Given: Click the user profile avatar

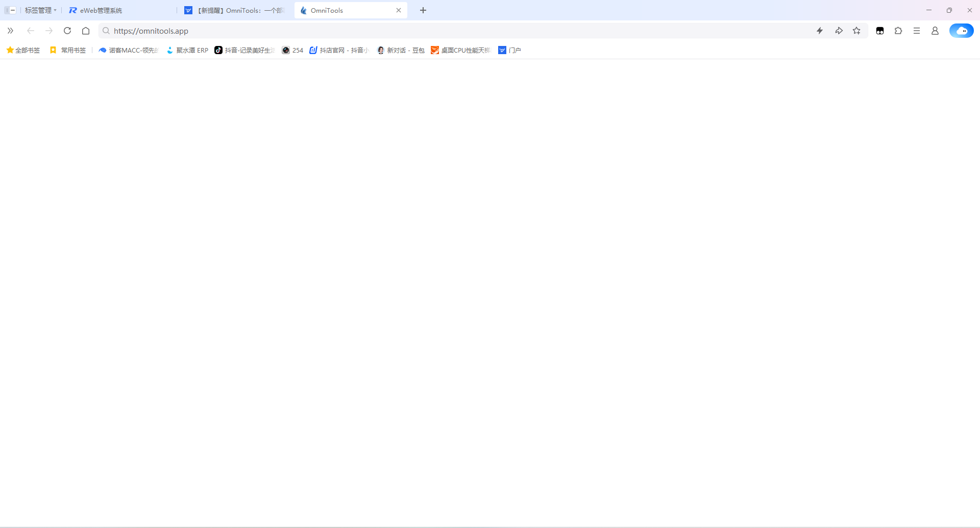Looking at the screenshot, I should (x=936, y=31).
